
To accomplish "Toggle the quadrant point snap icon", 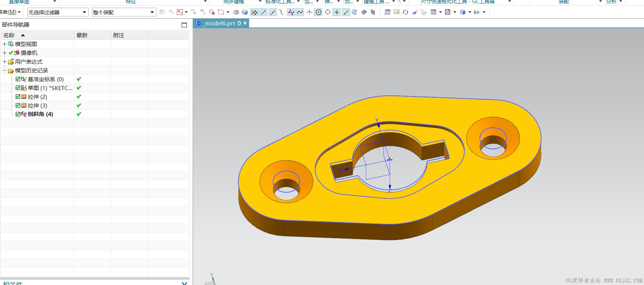I will (327, 12).
